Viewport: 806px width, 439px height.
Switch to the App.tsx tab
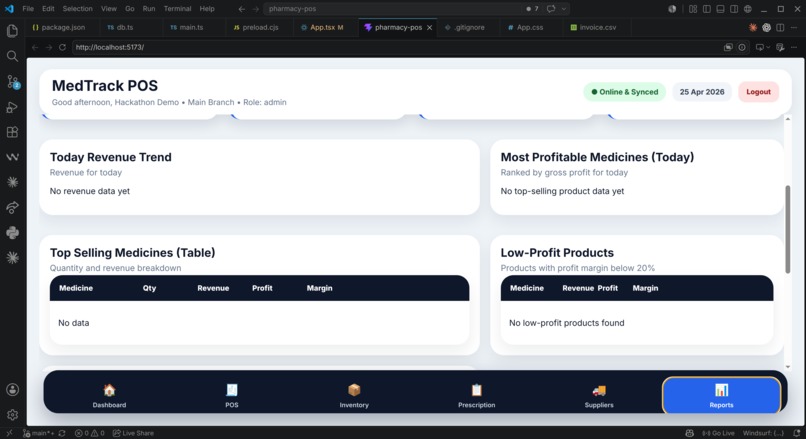(x=326, y=27)
